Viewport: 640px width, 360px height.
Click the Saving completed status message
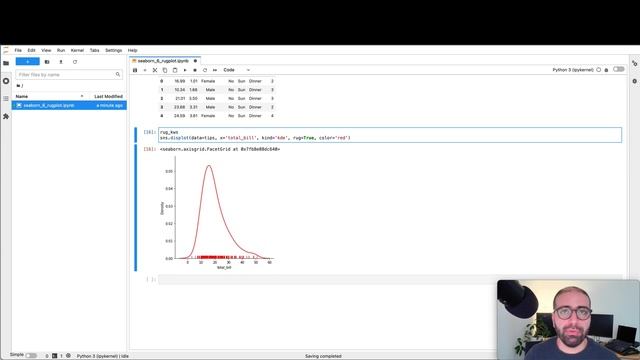tap(323, 356)
